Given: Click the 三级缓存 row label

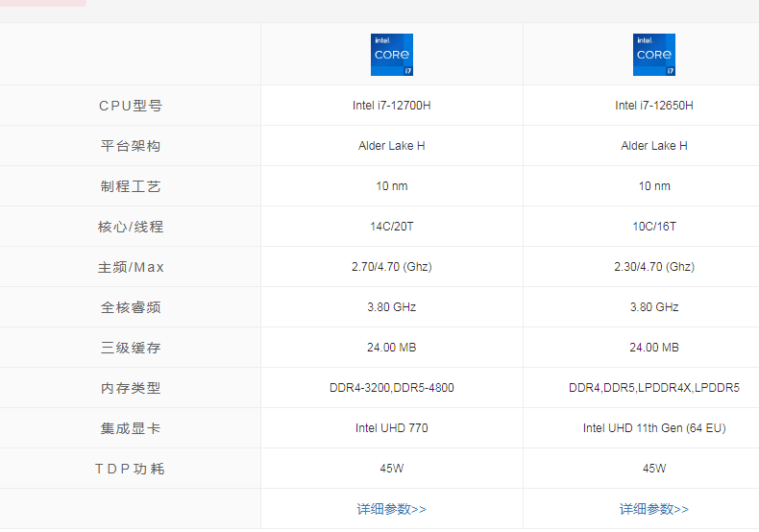Looking at the screenshot, I should coord(131,348).
